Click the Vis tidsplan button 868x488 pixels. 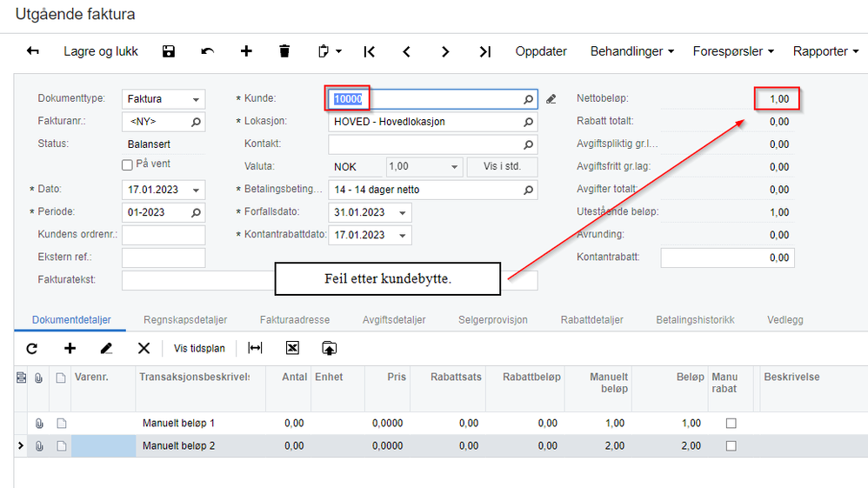coord(199,349)
